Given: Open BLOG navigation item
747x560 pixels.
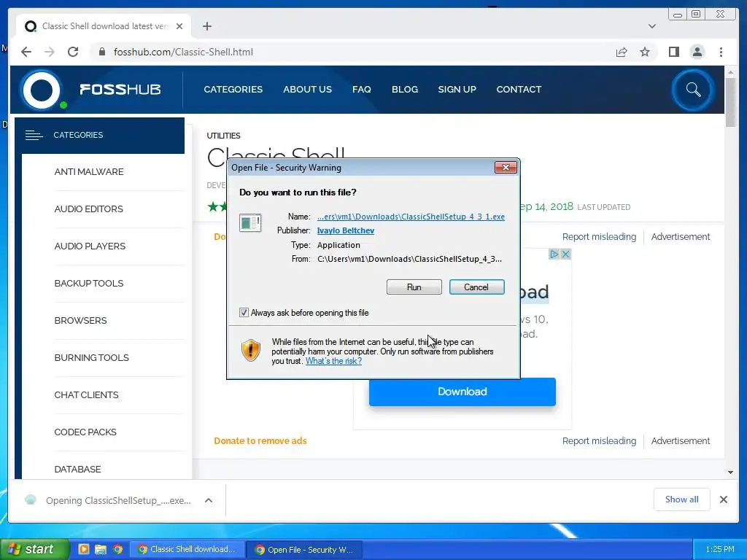Looking at the screenshot, I should pyautogui.click(x=404, y=90).
